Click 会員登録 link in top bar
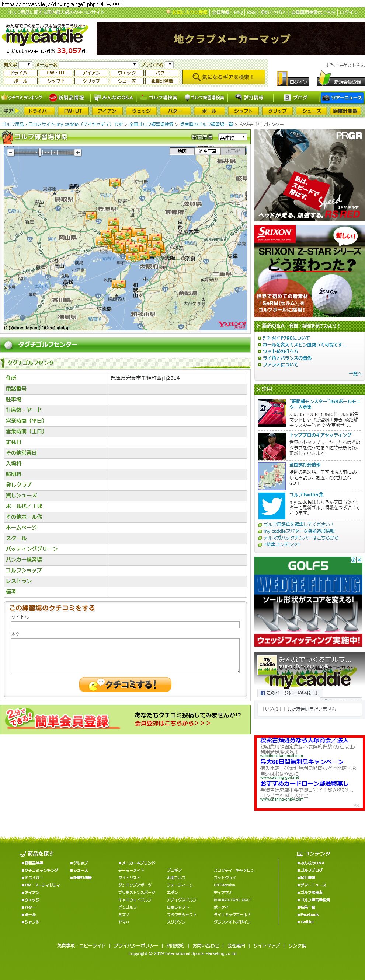The image size is (365, 980). coord(221,13)
